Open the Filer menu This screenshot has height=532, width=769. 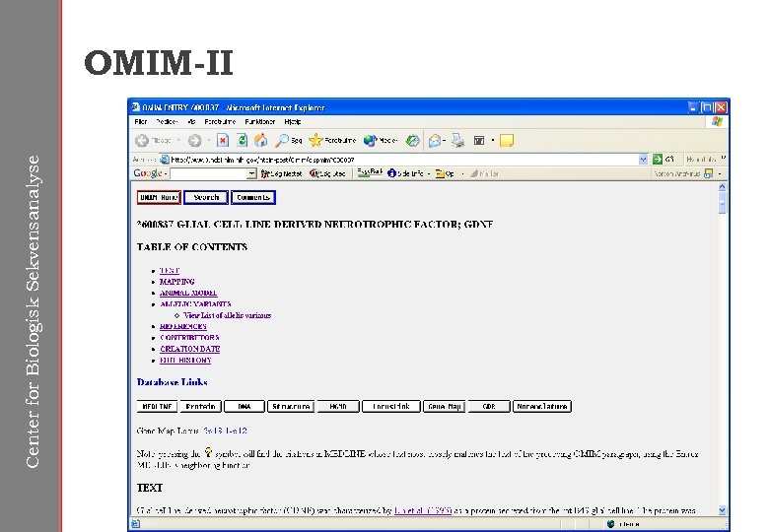(141, 121)
